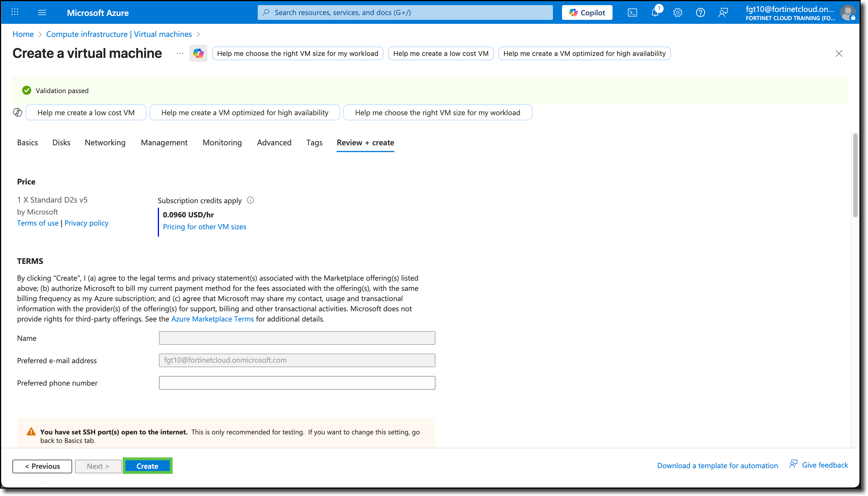Launch Cloud Shell from the top bar
The width and height of the screenshot is (868, 496).
tap(632, 12)
